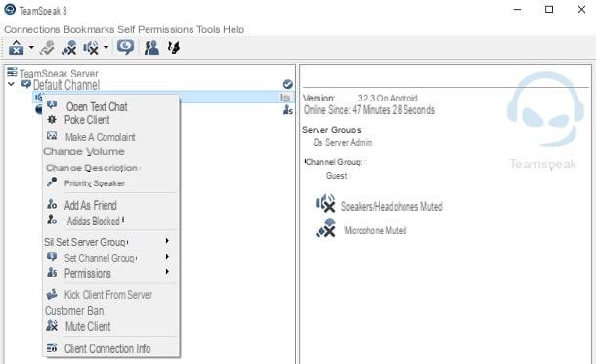Image resolution: width=596 pixels, height=364 pixels.
Task: Click the Microphone Muted icon in info panel
Action: tap(325, 227)
